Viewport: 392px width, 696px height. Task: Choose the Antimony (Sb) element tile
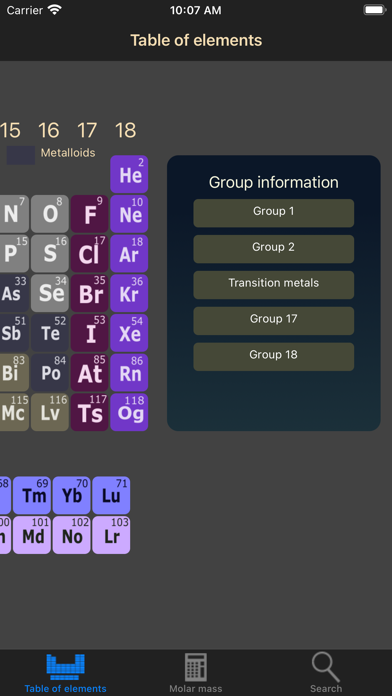point(14,333)
